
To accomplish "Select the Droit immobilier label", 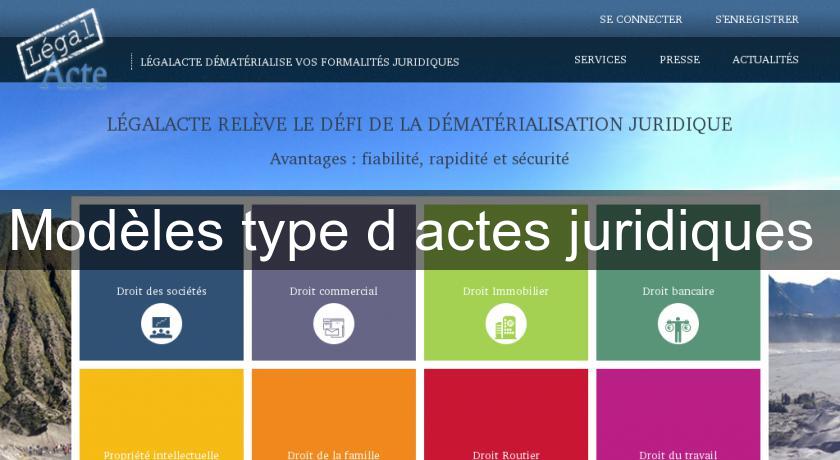I will [506, 291].
